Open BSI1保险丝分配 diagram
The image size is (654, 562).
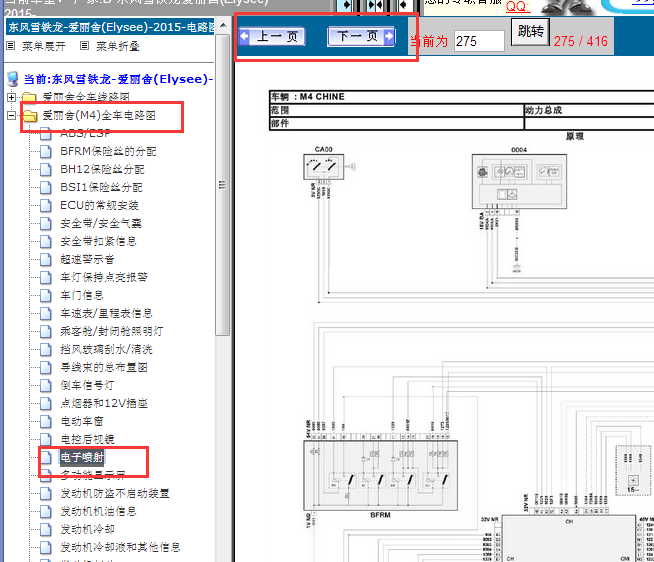[x=101, y=187]
